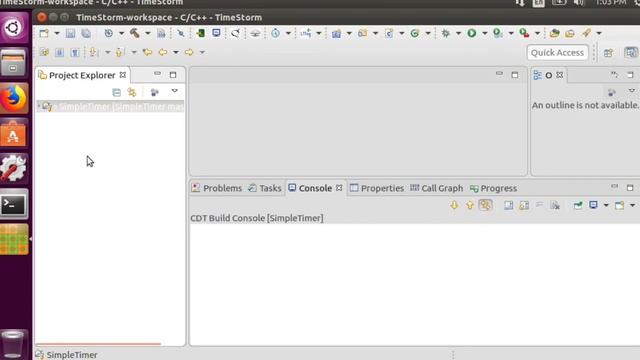Open dropdown beside Open Console icon
The height and width of the screenshot is (360, 640).
632,205
